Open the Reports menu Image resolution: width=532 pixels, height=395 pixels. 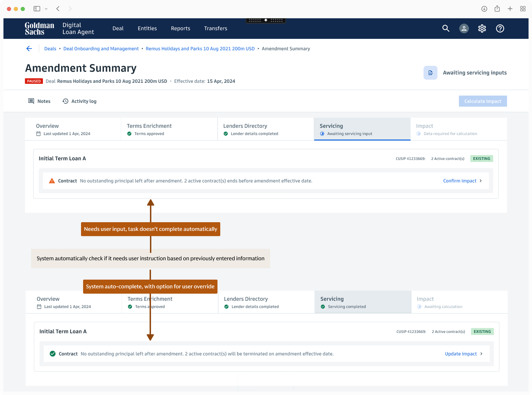(x=180, y=28)
